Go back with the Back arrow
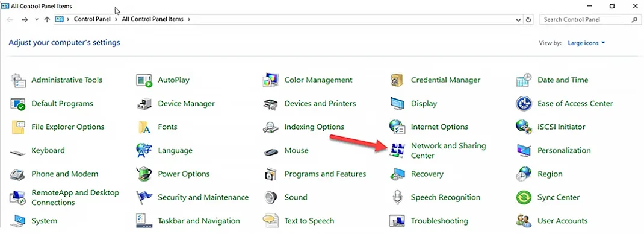644x234 pixels. [10, 19]
